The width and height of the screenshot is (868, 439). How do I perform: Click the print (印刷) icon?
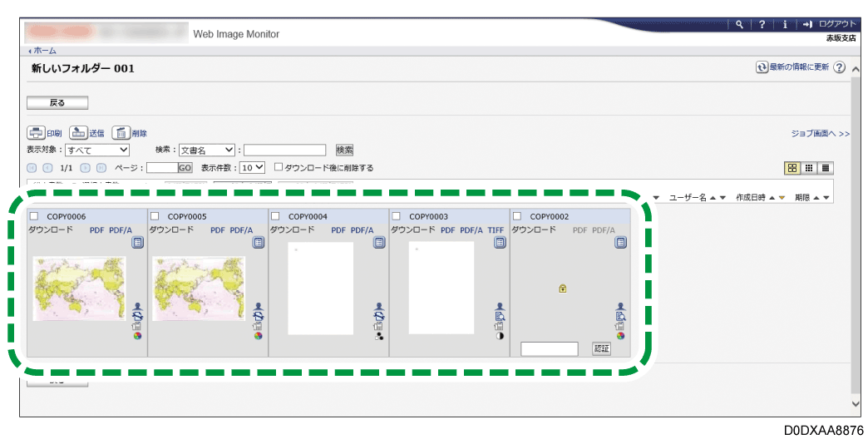(36, 133)
